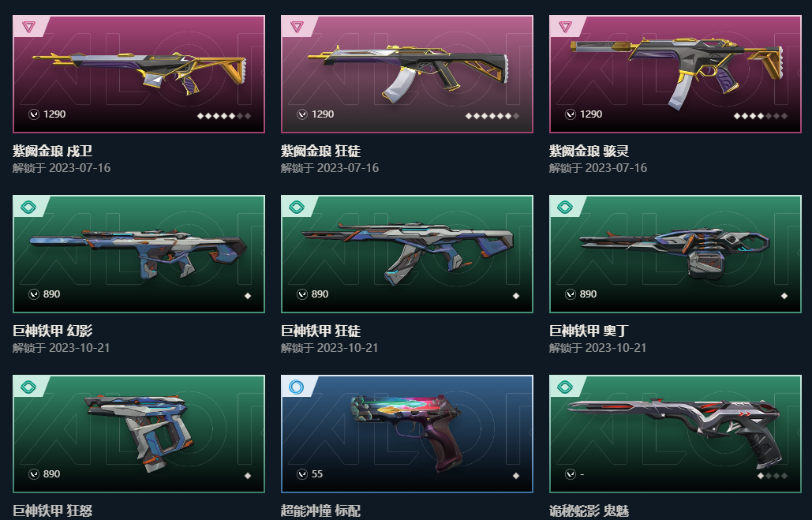Open the 紫阙金琅 狂徒 Vandal skin image

click(x=409, y=73)
